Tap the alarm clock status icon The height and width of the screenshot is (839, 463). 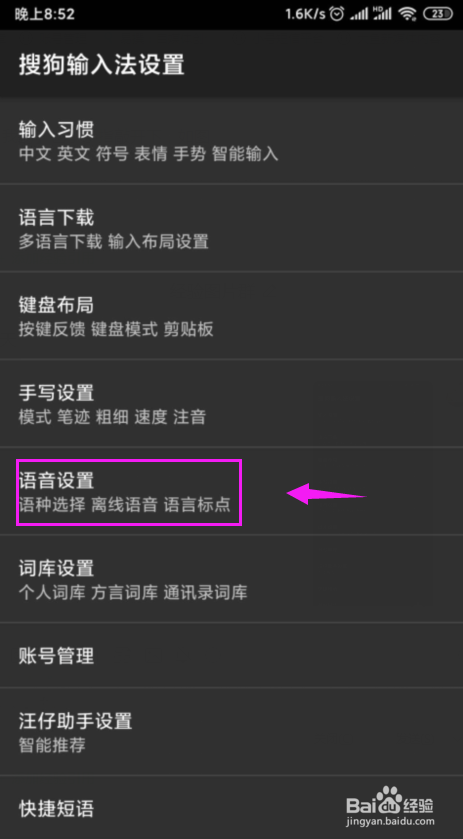(337, 14)
